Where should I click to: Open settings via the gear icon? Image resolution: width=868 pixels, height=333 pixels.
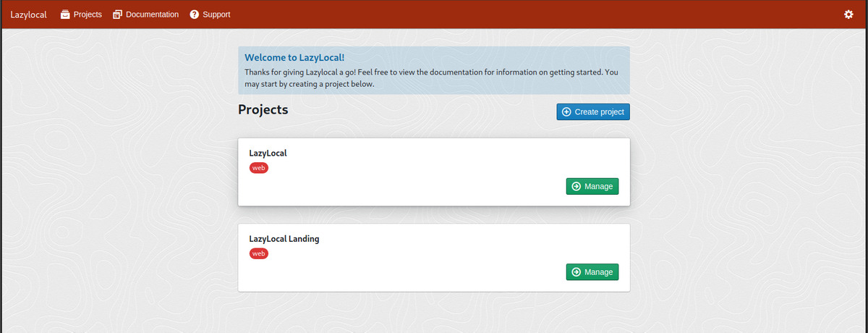(848, 14)
